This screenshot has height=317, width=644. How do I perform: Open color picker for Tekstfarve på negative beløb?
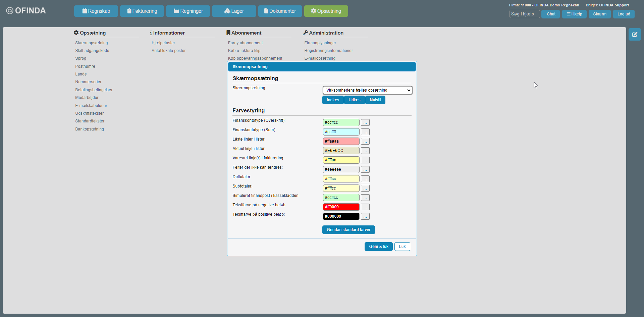tap(365, 207)
